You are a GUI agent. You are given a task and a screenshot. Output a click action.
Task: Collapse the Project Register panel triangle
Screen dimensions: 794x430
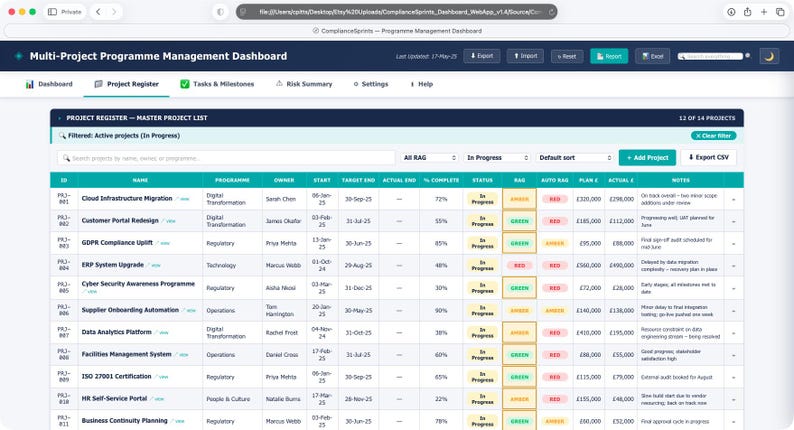60,118
